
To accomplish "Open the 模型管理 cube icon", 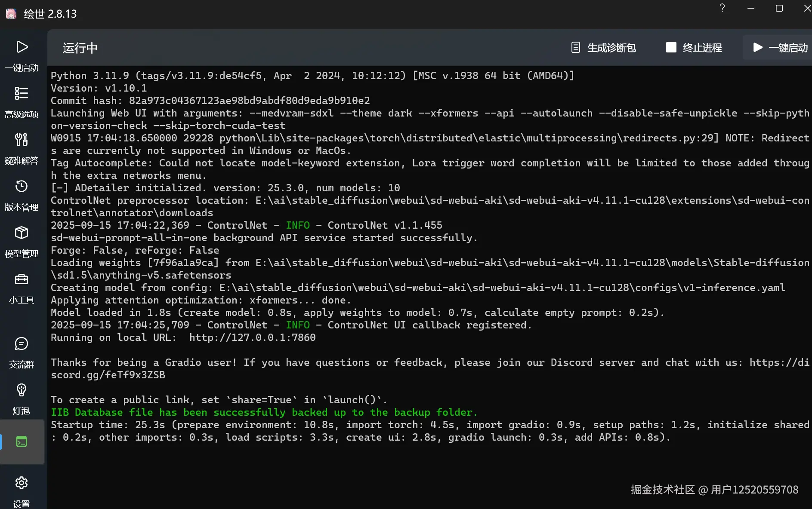I will click(22, 233).
